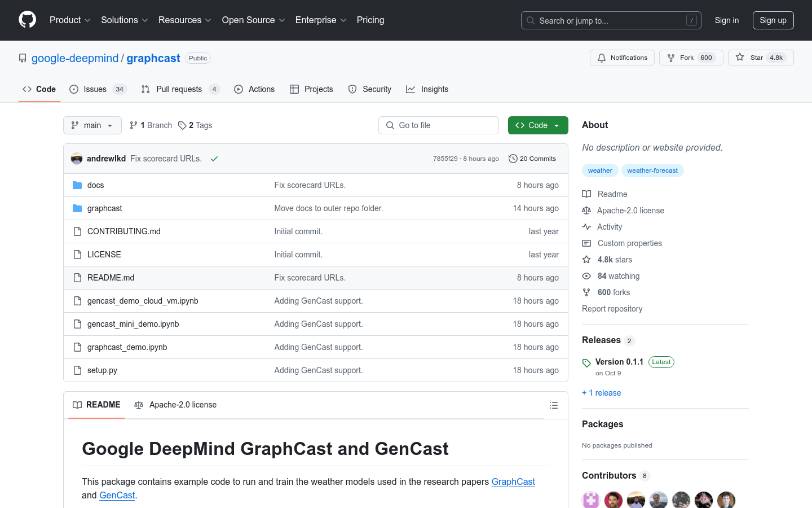812x508 pixels.
Task: Click the Apache-2.0 license scale icon
Action: (586, 211)
